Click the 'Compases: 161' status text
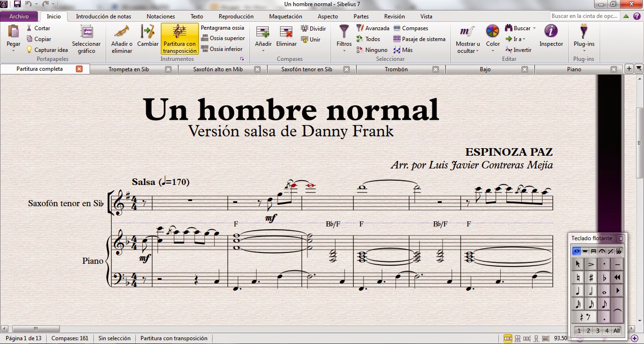Screen dimensions: 644x344 (70, 338)
